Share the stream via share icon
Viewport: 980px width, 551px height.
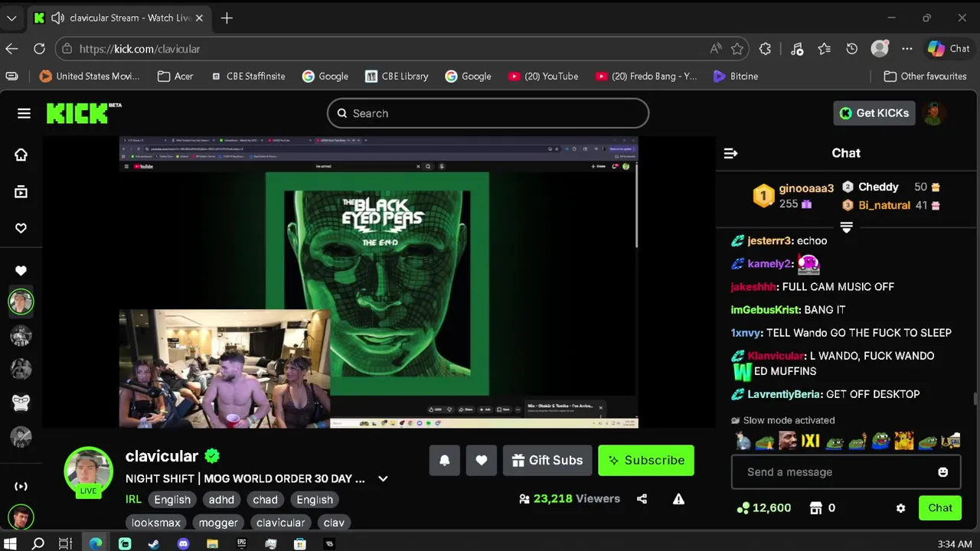tap(642, 499)
